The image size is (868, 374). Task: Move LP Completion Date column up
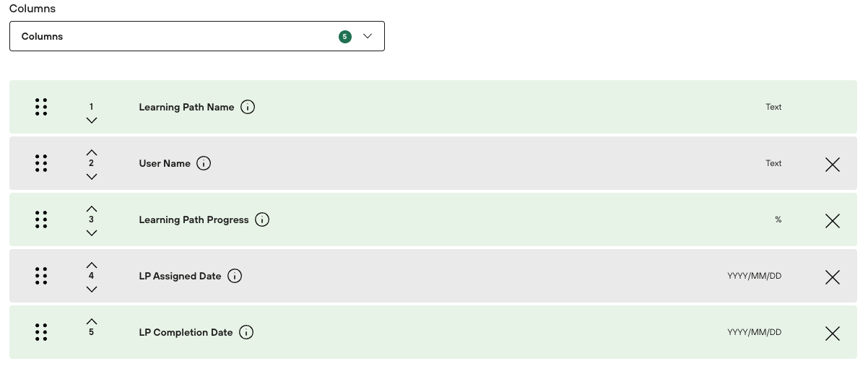click(x=91, y=321)
